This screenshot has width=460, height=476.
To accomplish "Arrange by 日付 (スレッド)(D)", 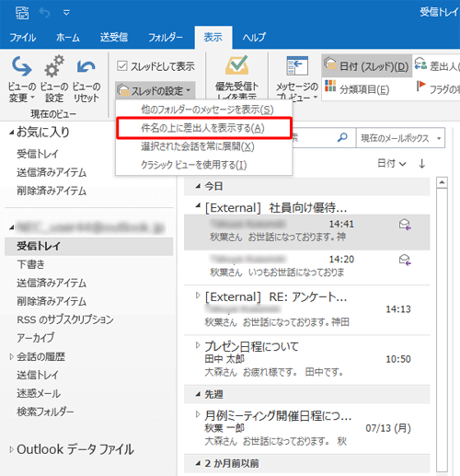I will coord(366,66).
